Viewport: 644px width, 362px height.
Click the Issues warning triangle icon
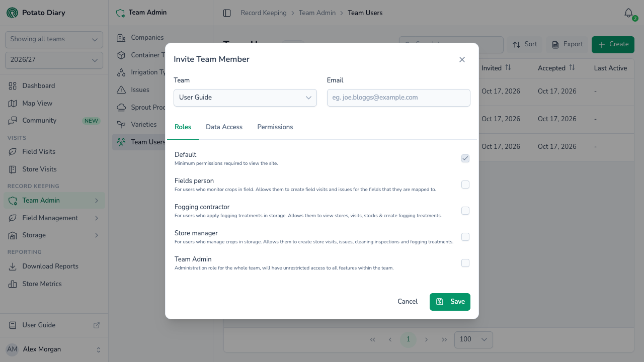(x=121, y=90)
